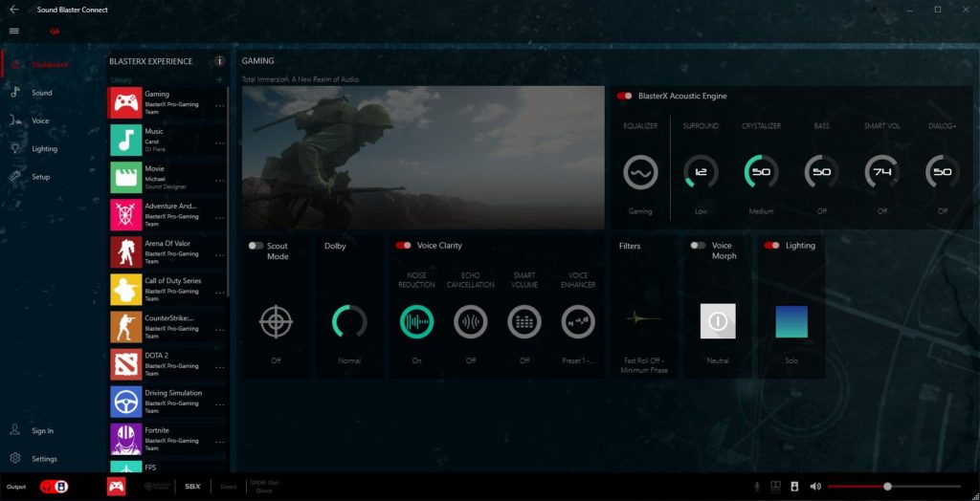The width and height of the screenshot is (980, 501).
Task: Open the Lighting section in sidebar
Action: (x=44, y=149)
